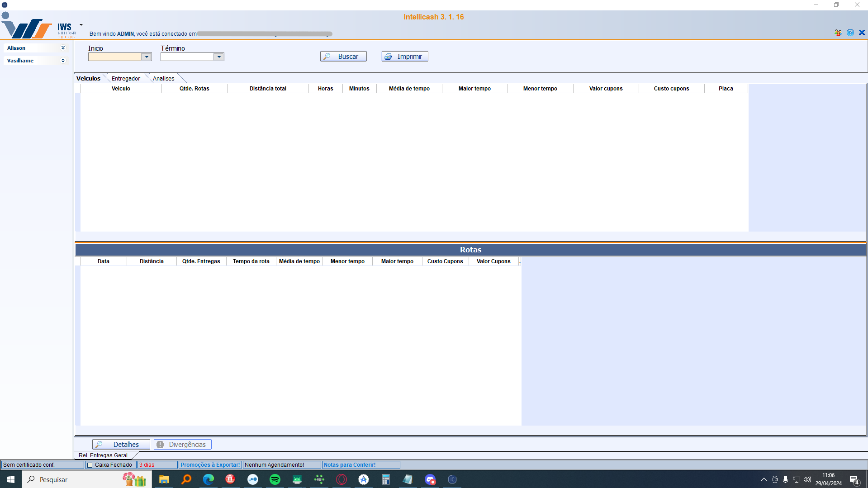Open the users group icon
Viewport: 868px width, 488px height.
click(838, 33)
